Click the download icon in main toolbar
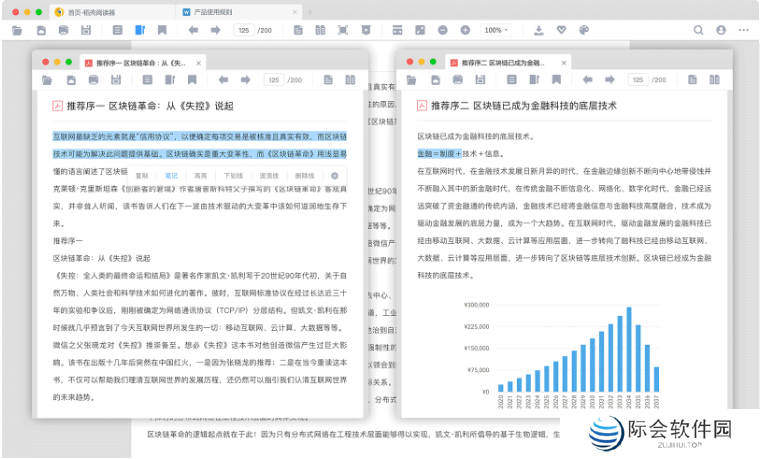The image size is (760, 459). pyautogui.click(x=539, y=30)
